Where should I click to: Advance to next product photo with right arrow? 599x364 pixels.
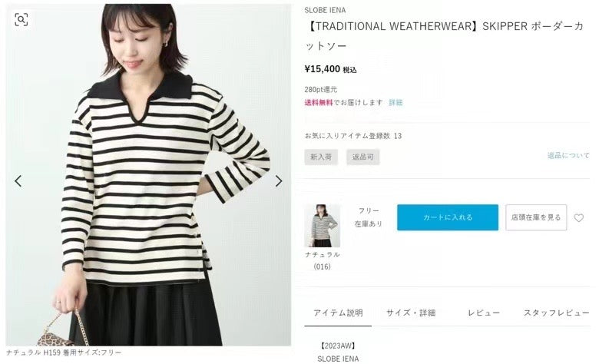coord(279,180)
